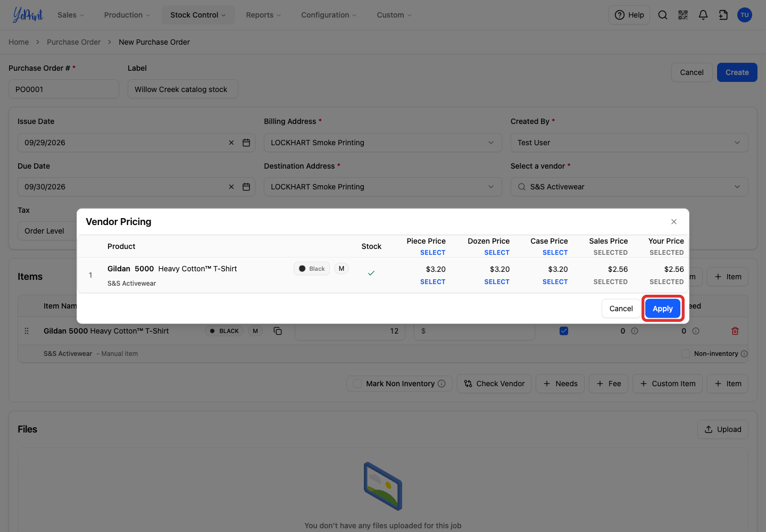Screen dimensions: 766x532
Task: Click the drag handle of Gildan 5000 row
Action: (27, 331)
